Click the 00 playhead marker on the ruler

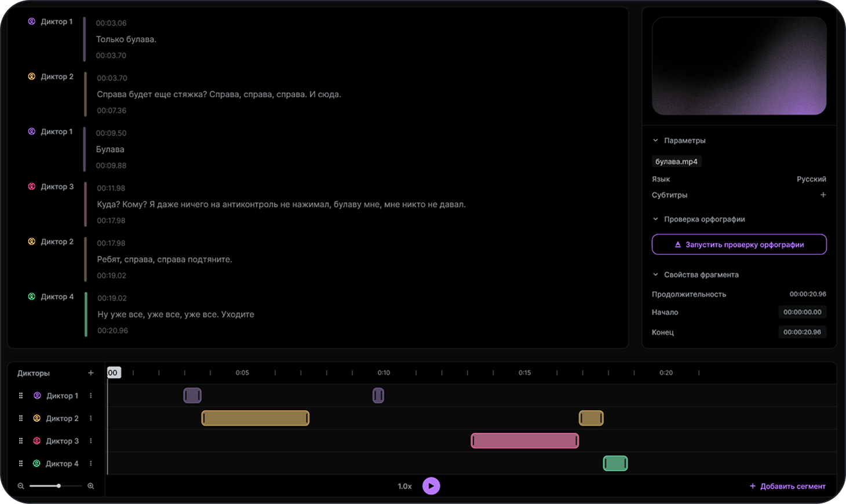click(113, 372)
